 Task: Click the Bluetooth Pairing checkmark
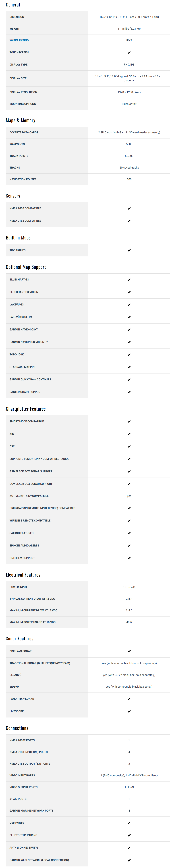pos(129,835)
